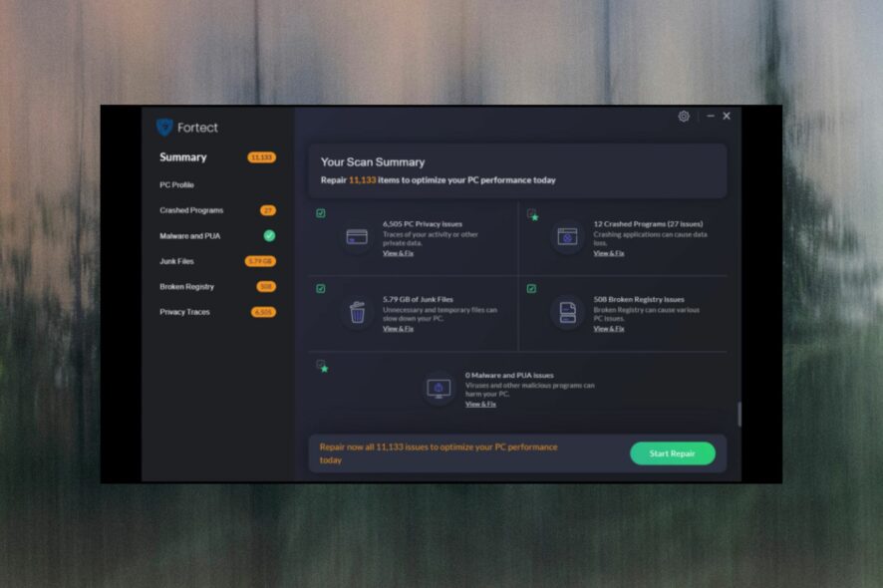This screenshot has width=883, height=588.
Task: Click the orange 11,133 number in repair sentence
Action: (x=362, y=180)
